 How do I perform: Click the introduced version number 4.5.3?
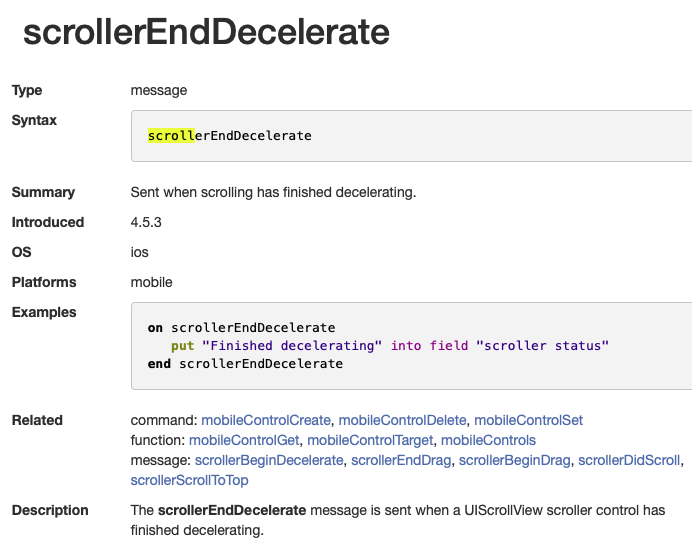click(148, 222)
